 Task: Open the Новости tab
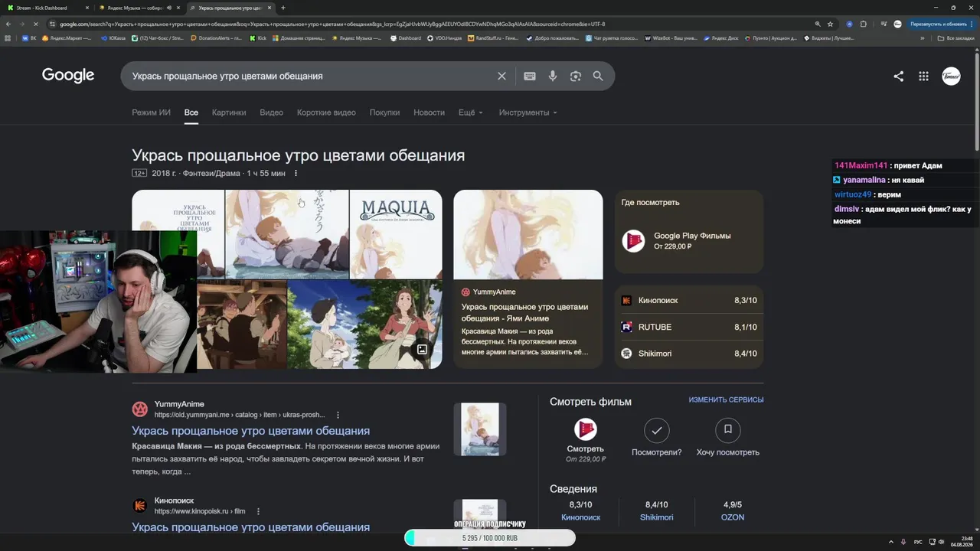tap(429, 112)
